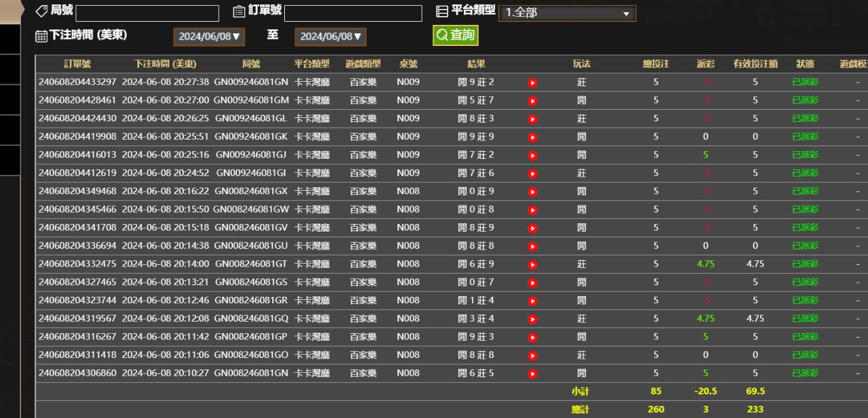This screenshot has width=868, height=418.
Task: Click replay icon for round GN009246081GI
Action: click(532, 173)
